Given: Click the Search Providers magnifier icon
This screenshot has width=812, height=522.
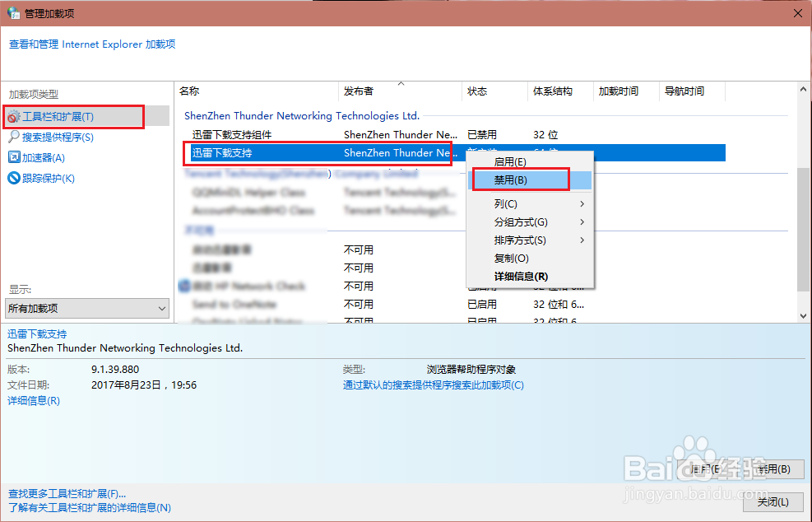Looking at the screenshot, I should click(13, 137).
